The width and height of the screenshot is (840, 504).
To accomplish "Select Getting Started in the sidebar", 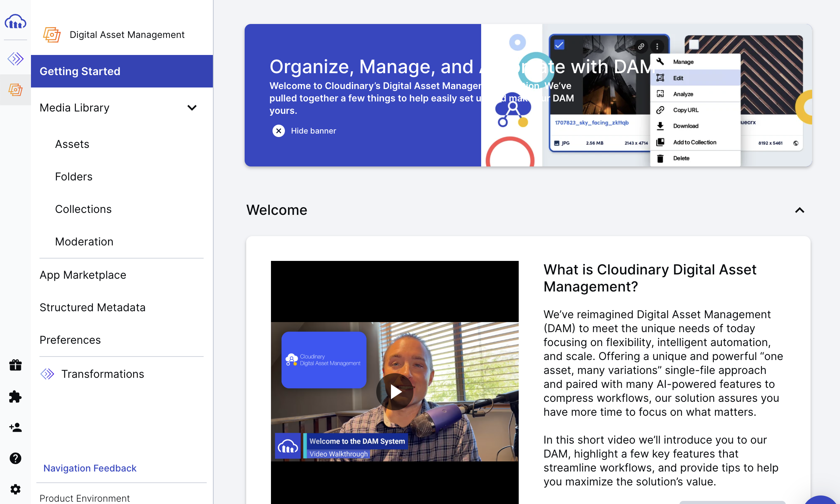I will tap(122, 71).
